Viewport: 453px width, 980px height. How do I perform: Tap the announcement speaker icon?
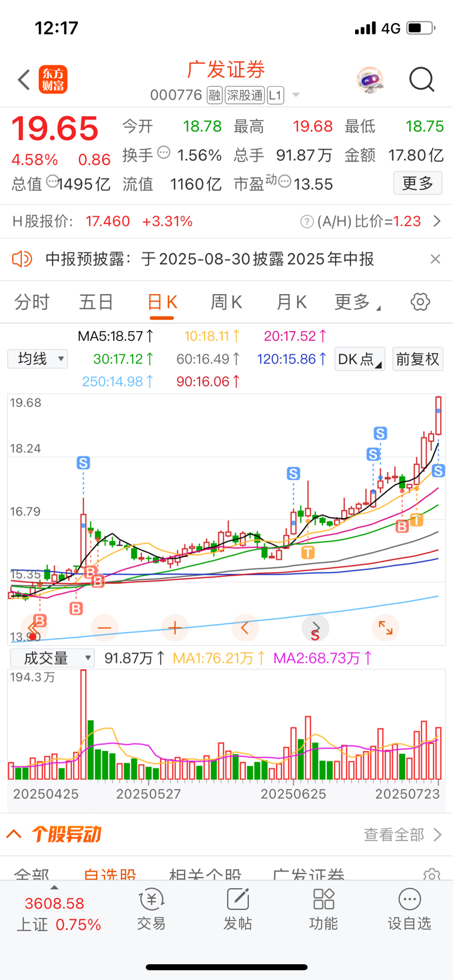[x=22, y=259]
